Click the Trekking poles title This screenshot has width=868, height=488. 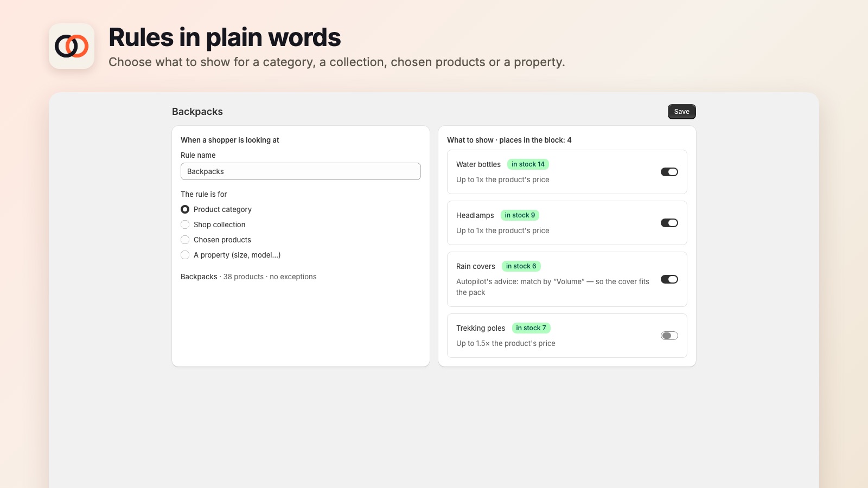click(x=481, y=328)
